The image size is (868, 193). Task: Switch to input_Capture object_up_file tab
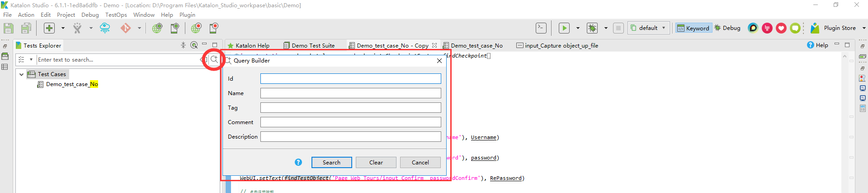[557, 46]
